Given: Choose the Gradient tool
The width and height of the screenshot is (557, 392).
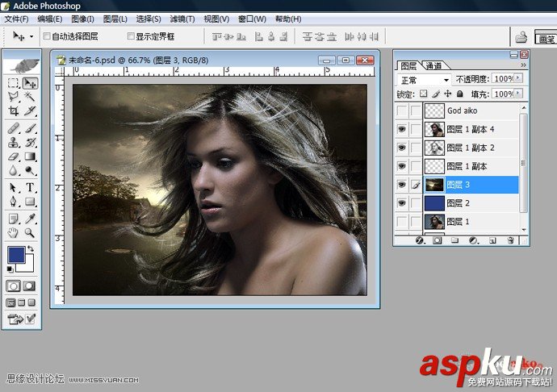Looking at the screenshot, I should pos(30,156).
